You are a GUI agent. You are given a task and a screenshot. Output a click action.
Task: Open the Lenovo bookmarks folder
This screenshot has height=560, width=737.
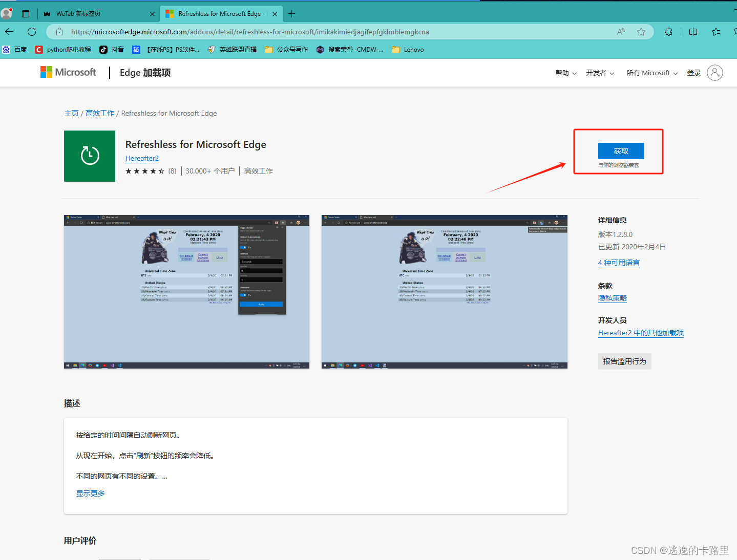pos(408,50)
